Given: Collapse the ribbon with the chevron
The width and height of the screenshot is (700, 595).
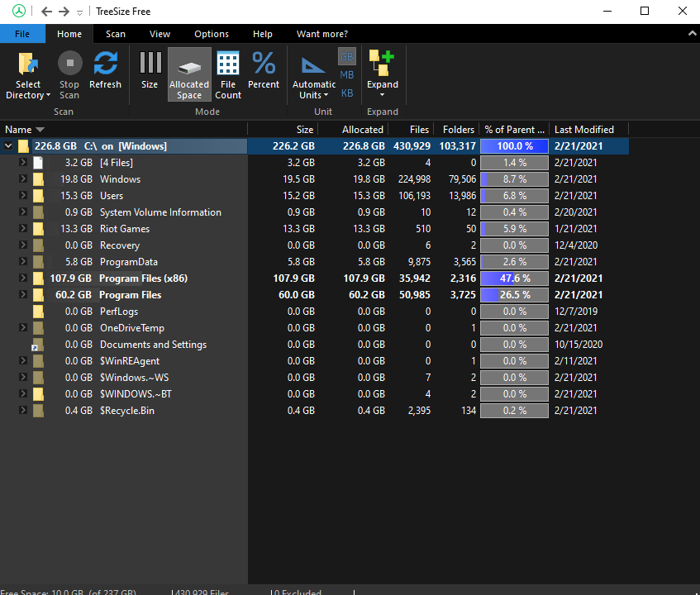Looking at the screenshot, I should (x=692, y=34).
